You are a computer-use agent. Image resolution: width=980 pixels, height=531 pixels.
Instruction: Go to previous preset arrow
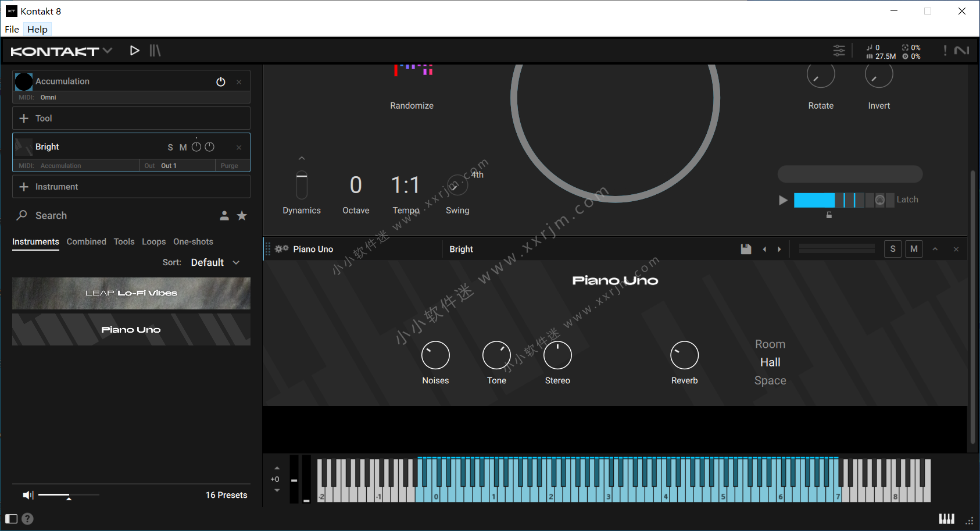tap(764, 250)
